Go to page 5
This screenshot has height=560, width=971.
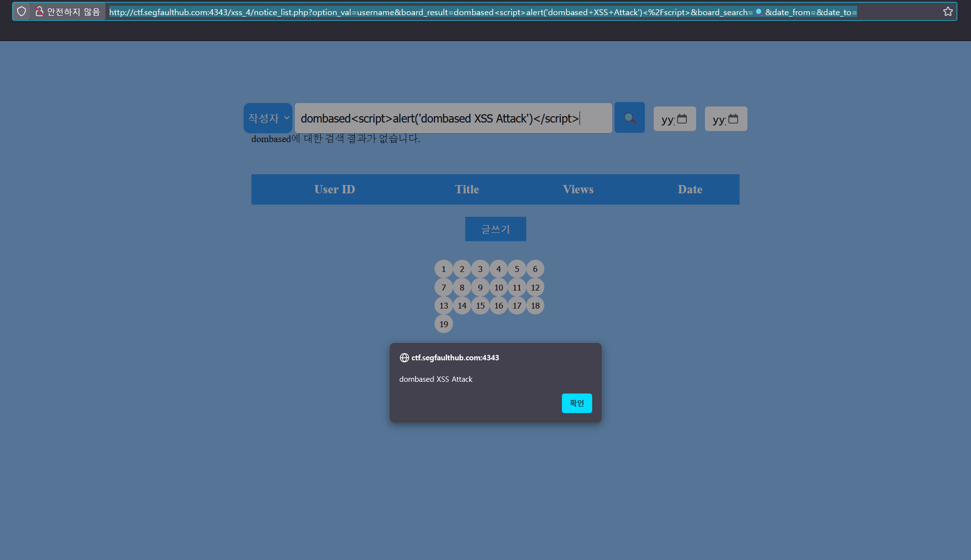[517, 269]
